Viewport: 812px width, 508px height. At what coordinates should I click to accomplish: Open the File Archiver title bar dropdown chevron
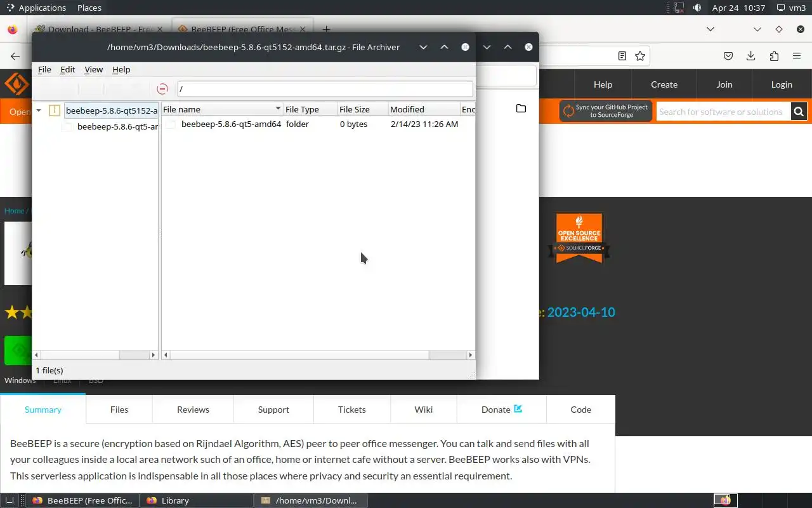pos(423,47)
